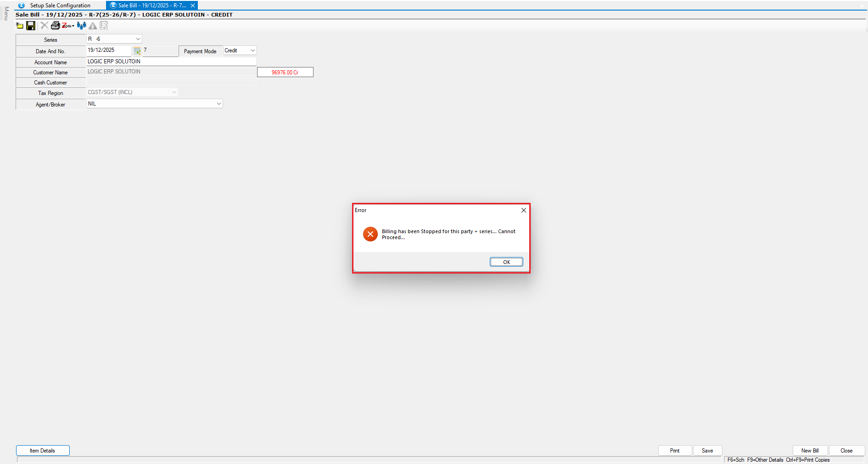Open the vertical Menu side panel
Screen dimensions: 868x464
(x=6, y=13)
